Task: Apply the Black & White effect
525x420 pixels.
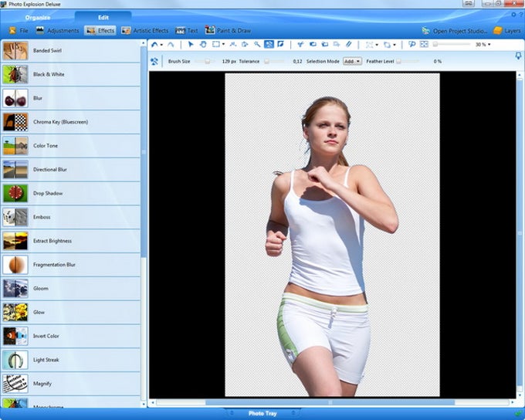Action: 71,74
